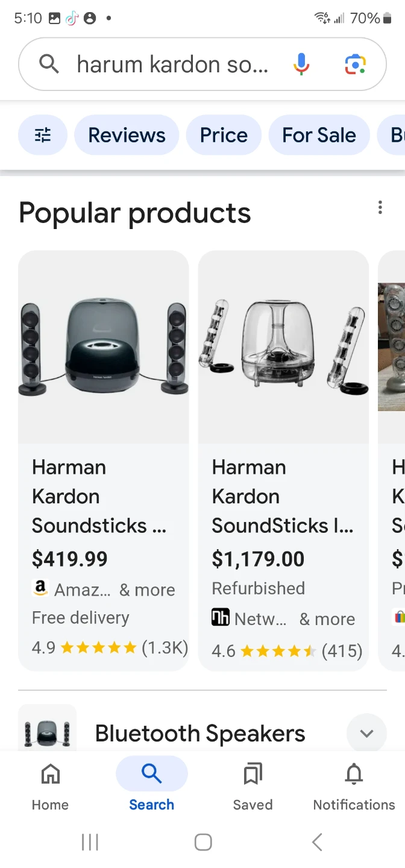
Task: Tap the For Sale filter chip
Action: pos(319,135)
